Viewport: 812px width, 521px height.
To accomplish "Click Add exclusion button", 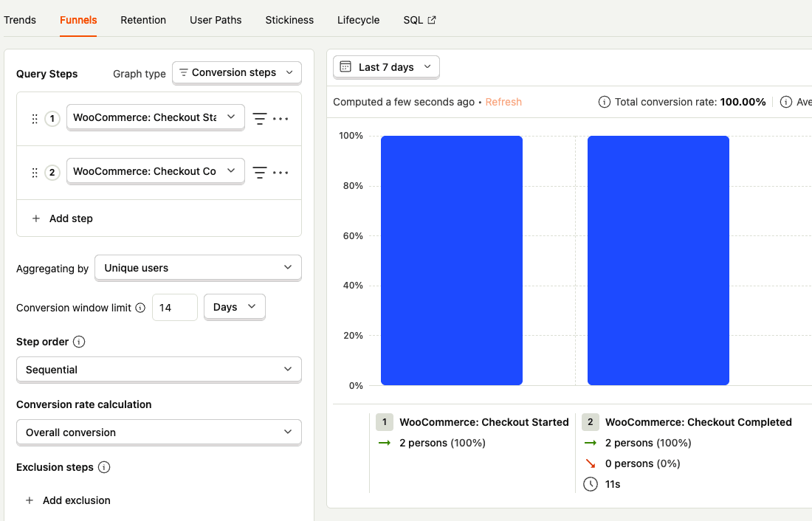I will pos(68,500).
